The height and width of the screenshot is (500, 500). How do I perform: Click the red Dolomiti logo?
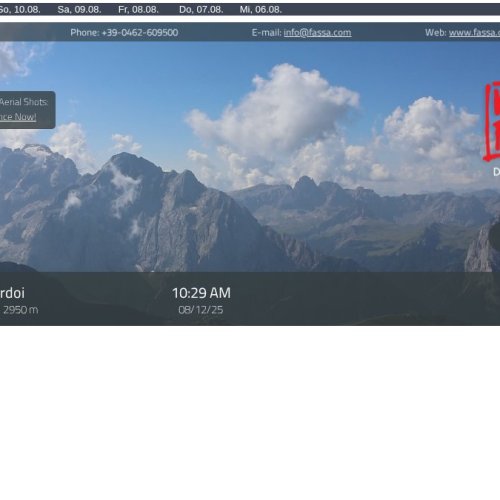(492, 122)
